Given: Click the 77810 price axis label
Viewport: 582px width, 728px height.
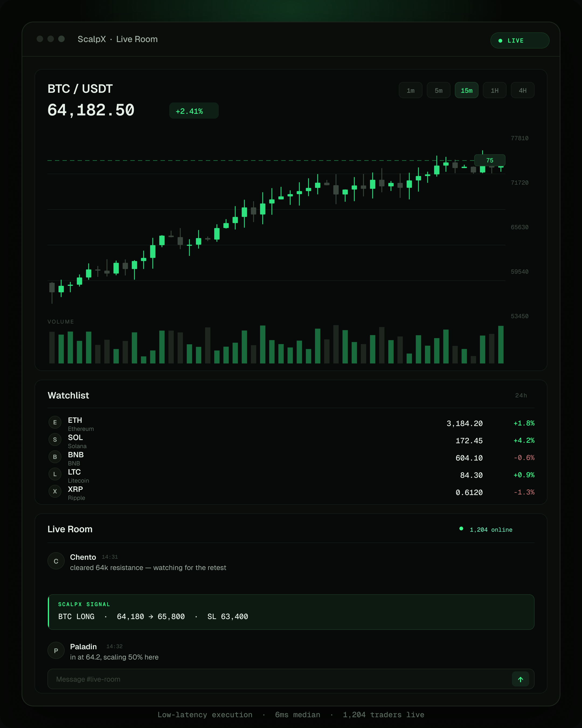Looking at the screenshot, I should pos(519,138).
